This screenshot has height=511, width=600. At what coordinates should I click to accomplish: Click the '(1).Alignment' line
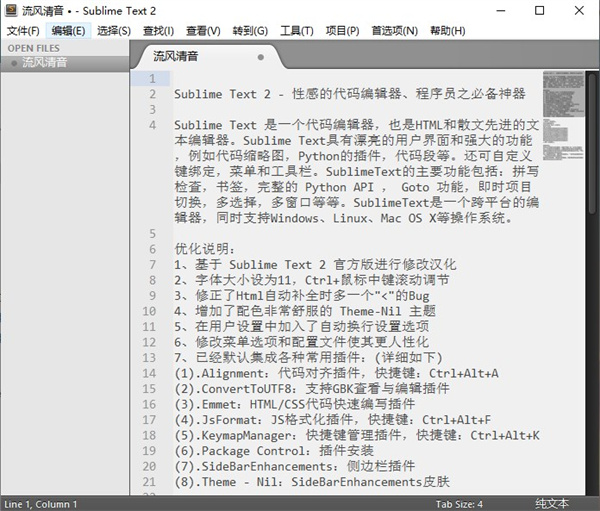pos(336,373)
